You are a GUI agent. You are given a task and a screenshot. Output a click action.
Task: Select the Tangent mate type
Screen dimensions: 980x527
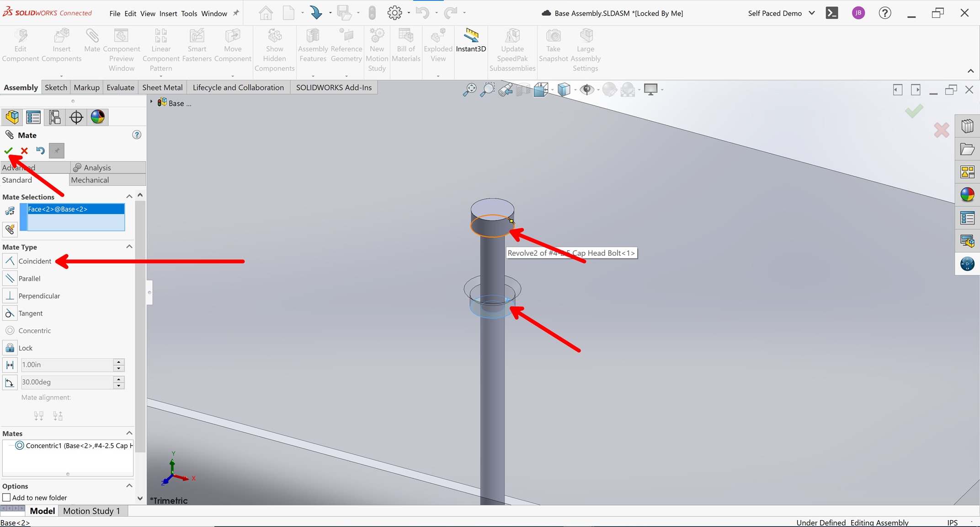(30, 313)
